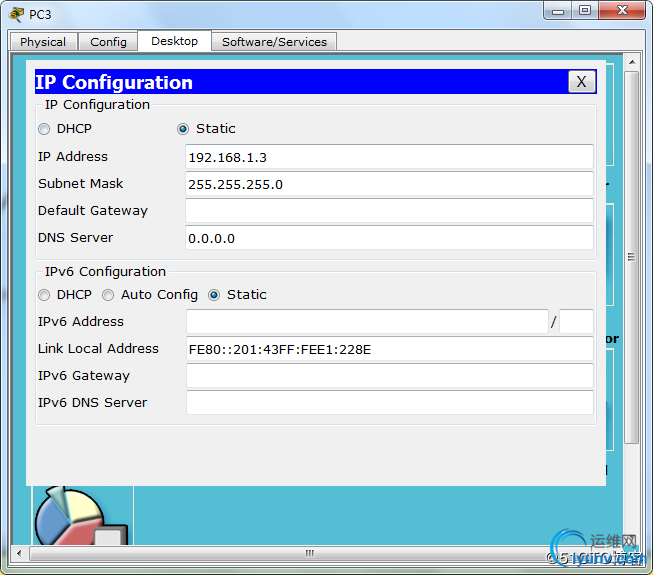Click the empty Default Gateway field
Screen dimensions: 653x575
coord(389,211)
